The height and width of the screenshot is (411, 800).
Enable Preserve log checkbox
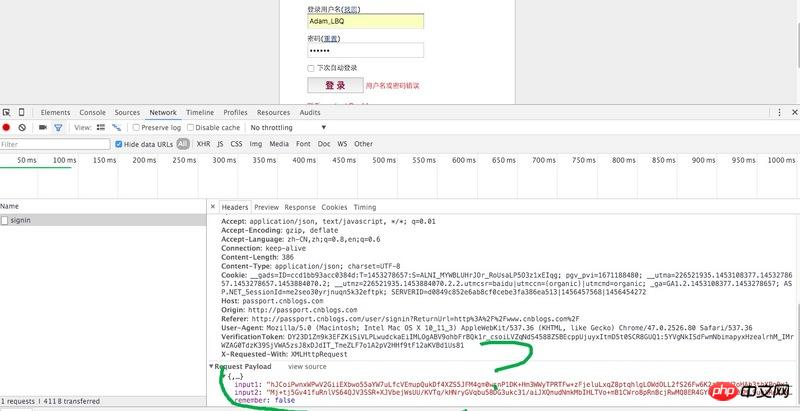click(x=136, y=127)
